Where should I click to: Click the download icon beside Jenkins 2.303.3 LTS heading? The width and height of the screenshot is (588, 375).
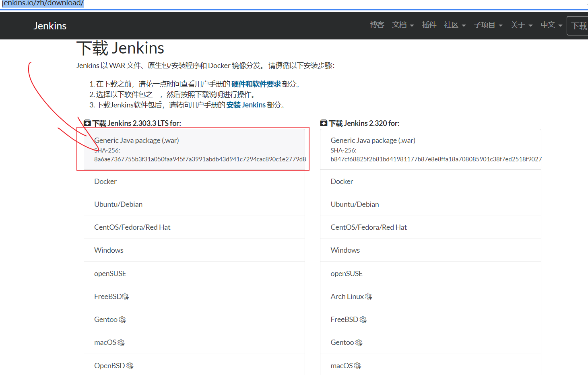click(x=87, y=123)
